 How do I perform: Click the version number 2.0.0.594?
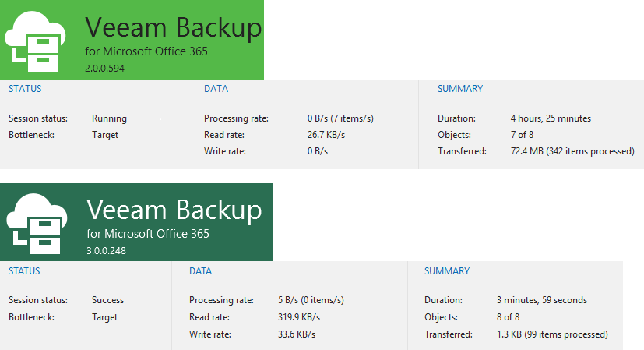click(104, 69)
